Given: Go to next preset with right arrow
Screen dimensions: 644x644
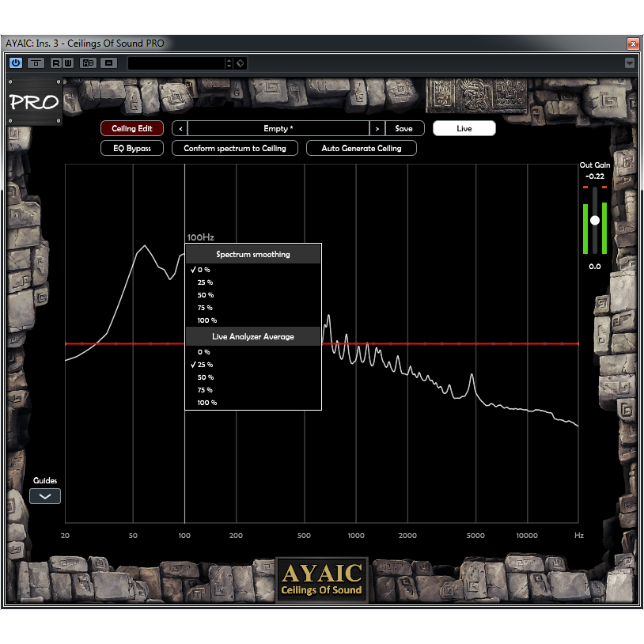Looking at the screenshot, I should click(x=377, y=128).
